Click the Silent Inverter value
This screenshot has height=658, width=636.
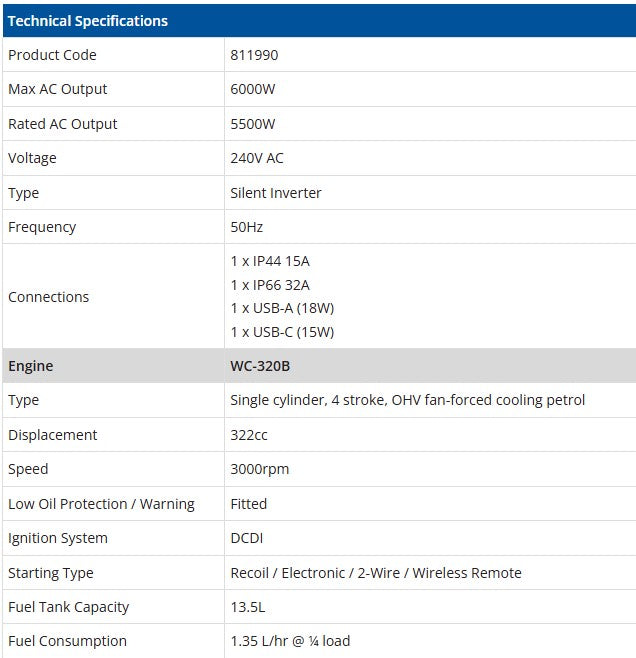click(x=276, y=193)
